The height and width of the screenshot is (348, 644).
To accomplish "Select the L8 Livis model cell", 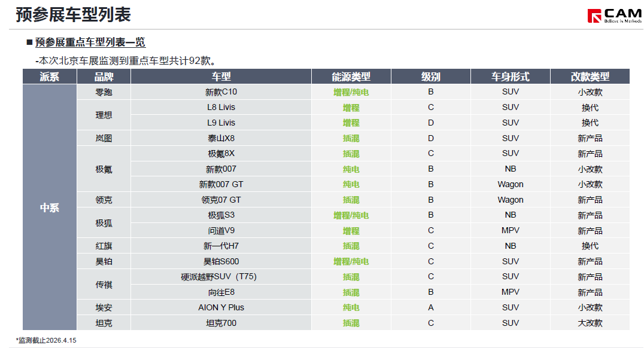I will [x=221, y=107].
